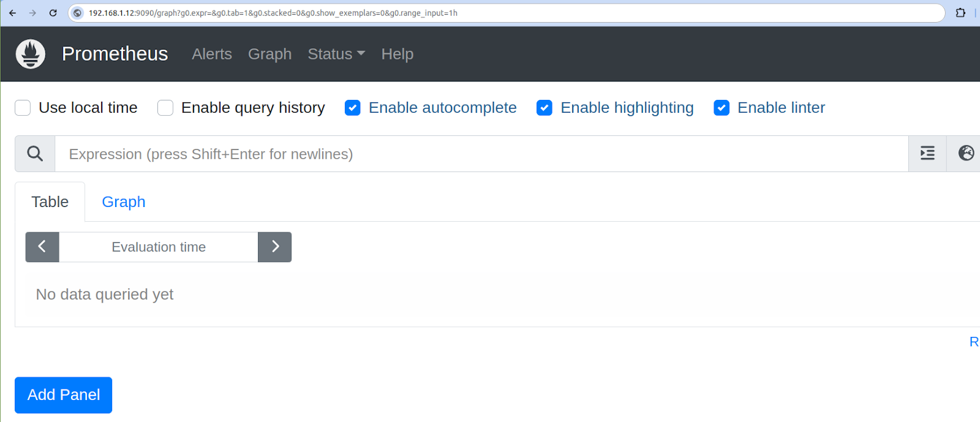
Task: Go forward with browser forward arrow
Action: [32, 13]
